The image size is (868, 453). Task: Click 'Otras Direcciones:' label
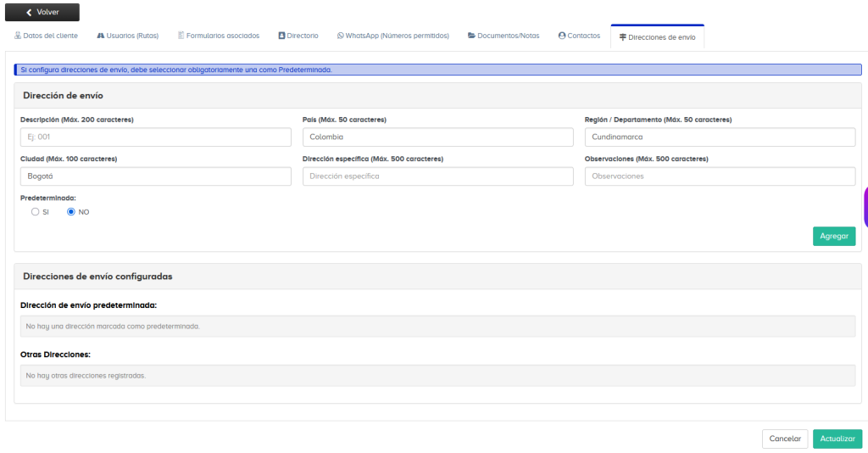55,355
